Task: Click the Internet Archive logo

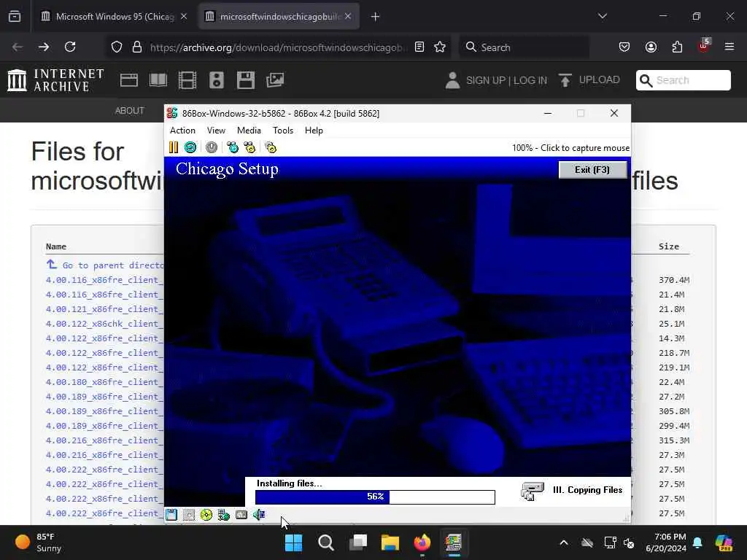Action: (55, 80)
